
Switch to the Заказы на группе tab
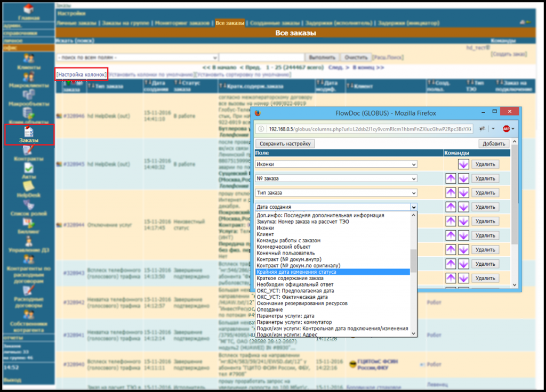(125, 23)
